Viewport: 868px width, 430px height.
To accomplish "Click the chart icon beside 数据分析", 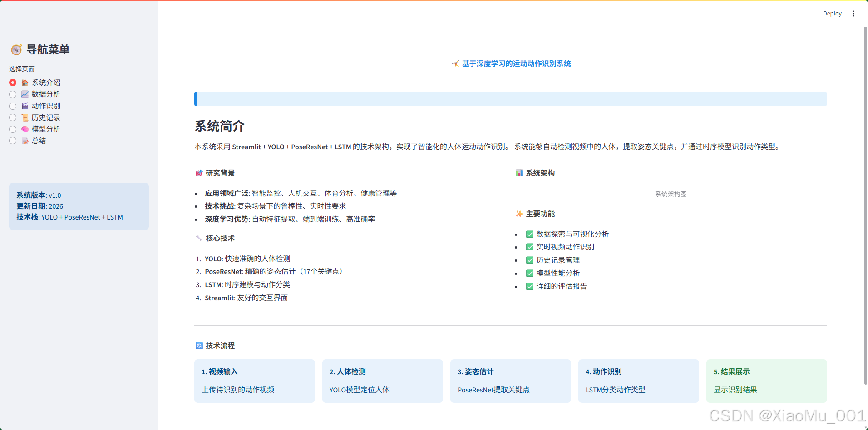I will click(x=25, y=94).
